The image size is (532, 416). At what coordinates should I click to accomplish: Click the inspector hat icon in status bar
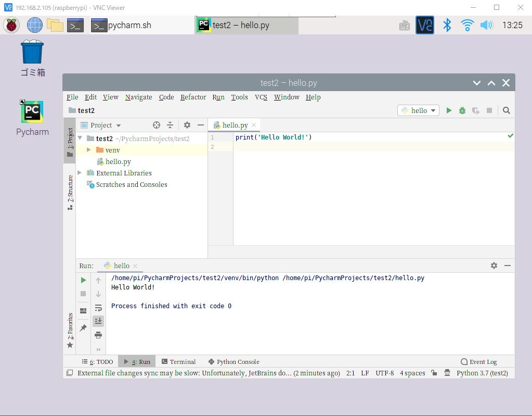(x=447, y=373)
